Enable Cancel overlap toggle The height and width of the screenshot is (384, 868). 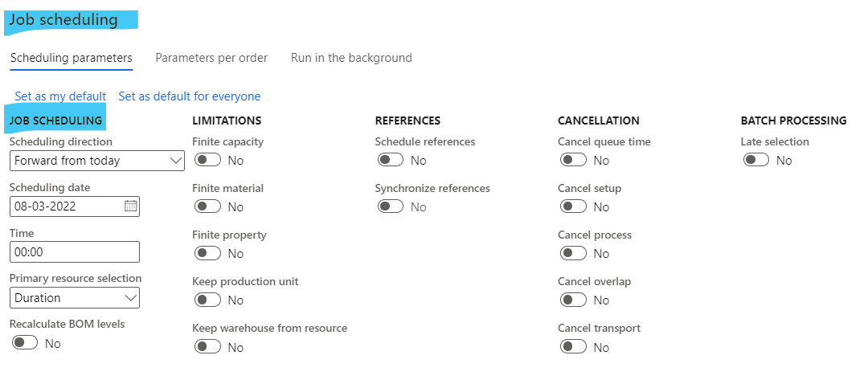tap(573, 300)
